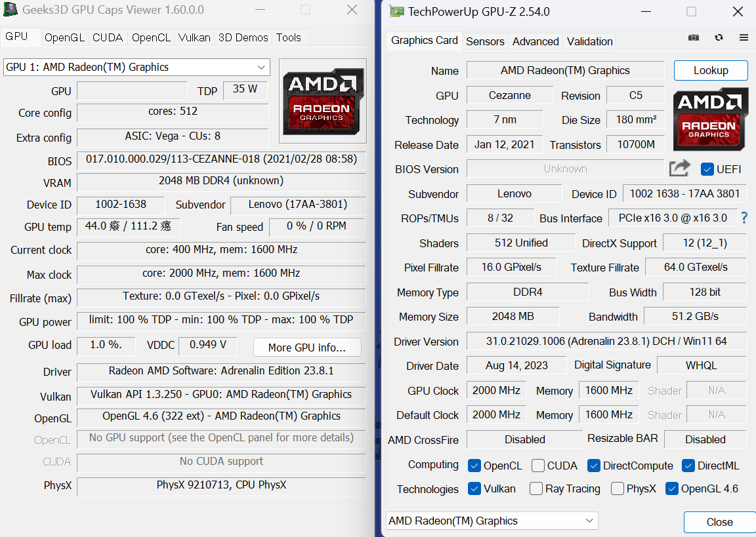Image resolution: width=756 pixels, height=537 pixels.
Task: Click the TDP value 35 W
Action: pos(245,90)
